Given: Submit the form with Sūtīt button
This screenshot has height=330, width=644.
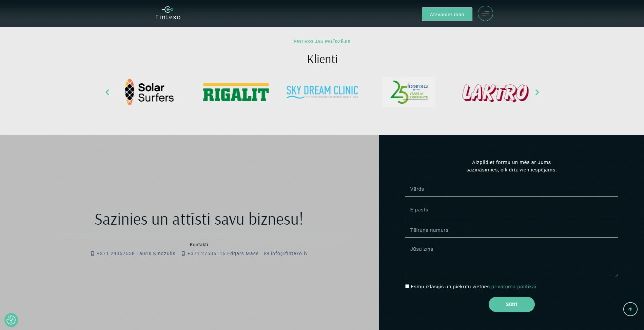Looking at the screenshot, I should coord(511,304).
